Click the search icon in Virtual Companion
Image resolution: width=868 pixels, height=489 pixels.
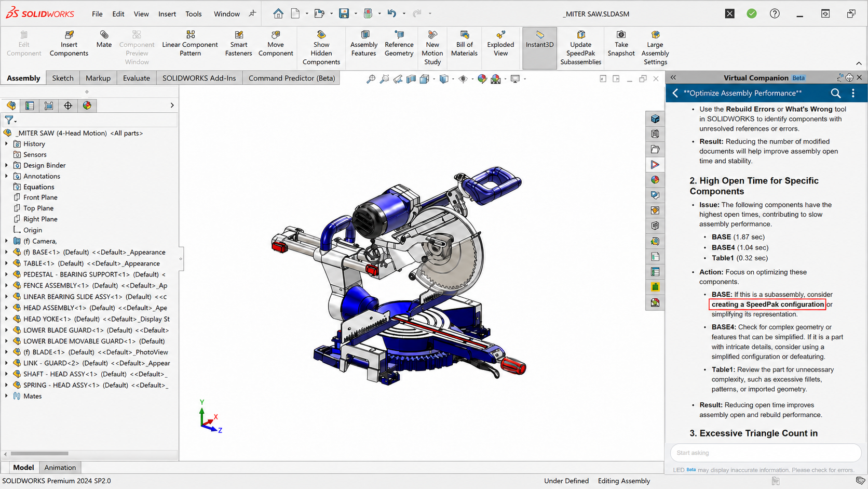pos(836,93)
